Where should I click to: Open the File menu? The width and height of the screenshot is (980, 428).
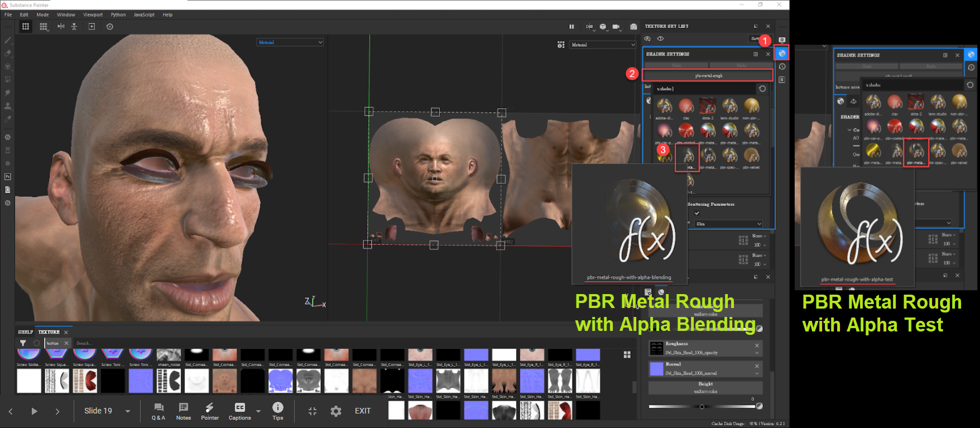point(8,15)
